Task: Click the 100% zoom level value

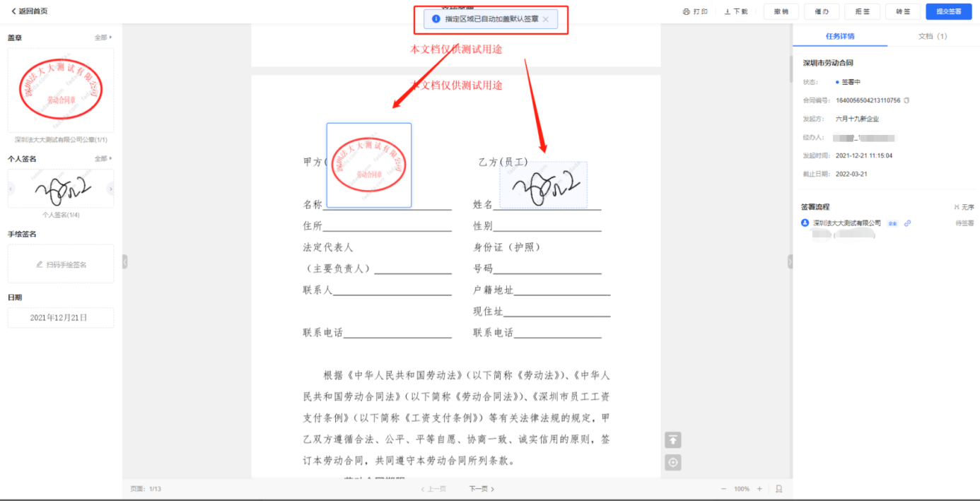Action: click(x=742, y=489)
